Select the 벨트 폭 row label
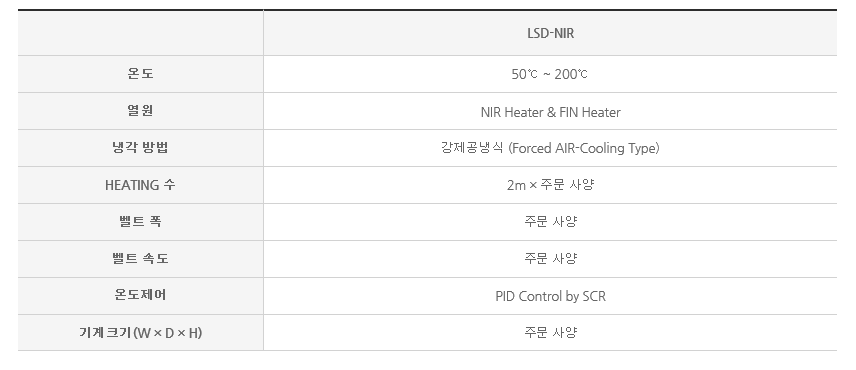This screenshot has height=370, width=856. coord(140,222)
